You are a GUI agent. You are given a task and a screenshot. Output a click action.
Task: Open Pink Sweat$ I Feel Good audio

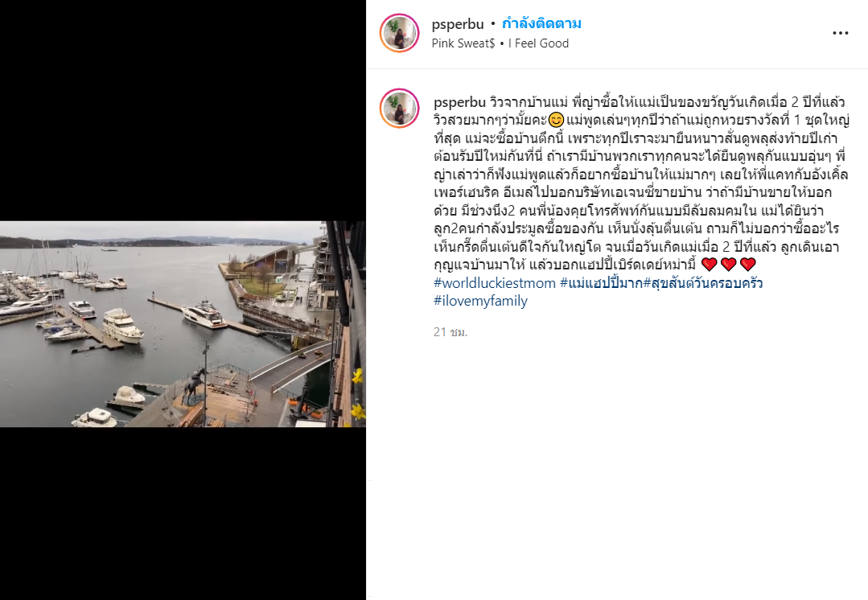point(500,43)
